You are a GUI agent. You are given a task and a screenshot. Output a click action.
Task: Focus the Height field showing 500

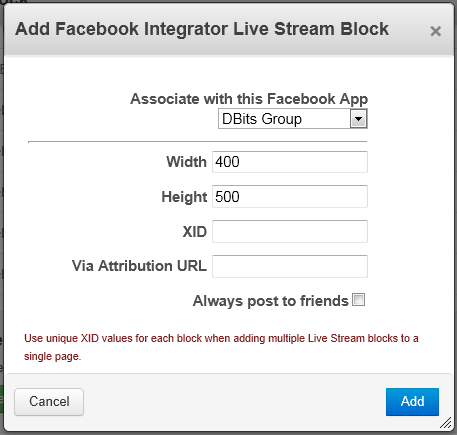(x=290, y=197)
